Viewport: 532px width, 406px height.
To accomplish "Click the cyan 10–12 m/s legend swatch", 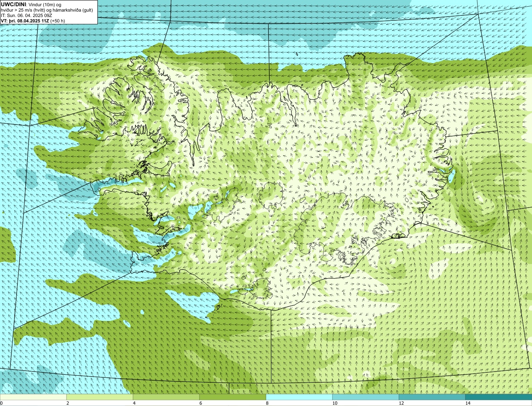I will pos(366,397).
